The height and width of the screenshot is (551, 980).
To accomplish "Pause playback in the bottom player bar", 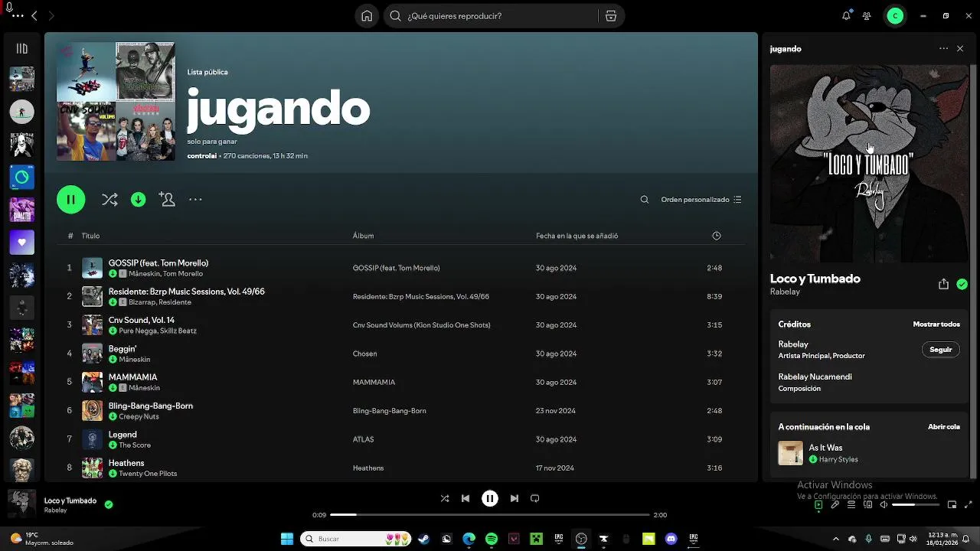I will [490, 498].
